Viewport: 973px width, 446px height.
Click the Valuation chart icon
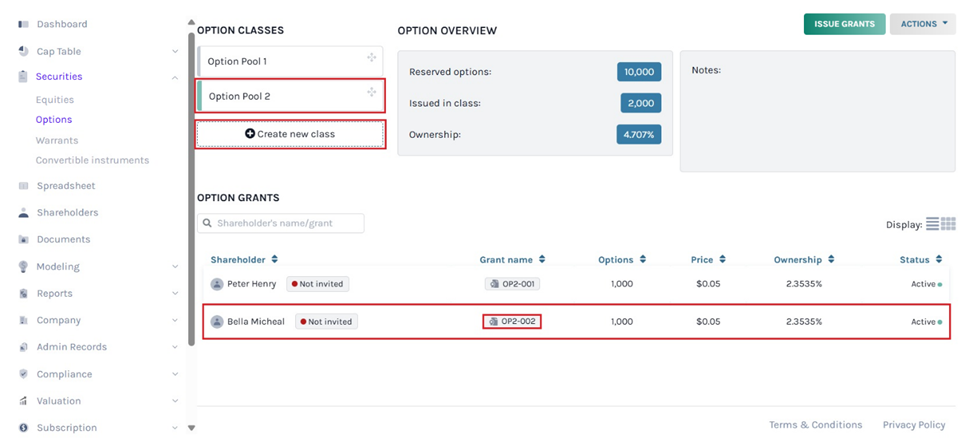pos(24,401)
